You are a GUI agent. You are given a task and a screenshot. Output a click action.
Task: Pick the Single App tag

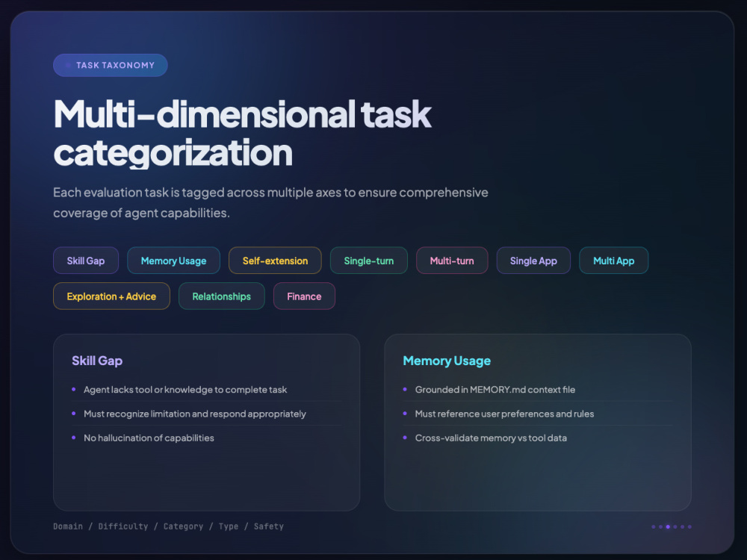click(533, 261)
